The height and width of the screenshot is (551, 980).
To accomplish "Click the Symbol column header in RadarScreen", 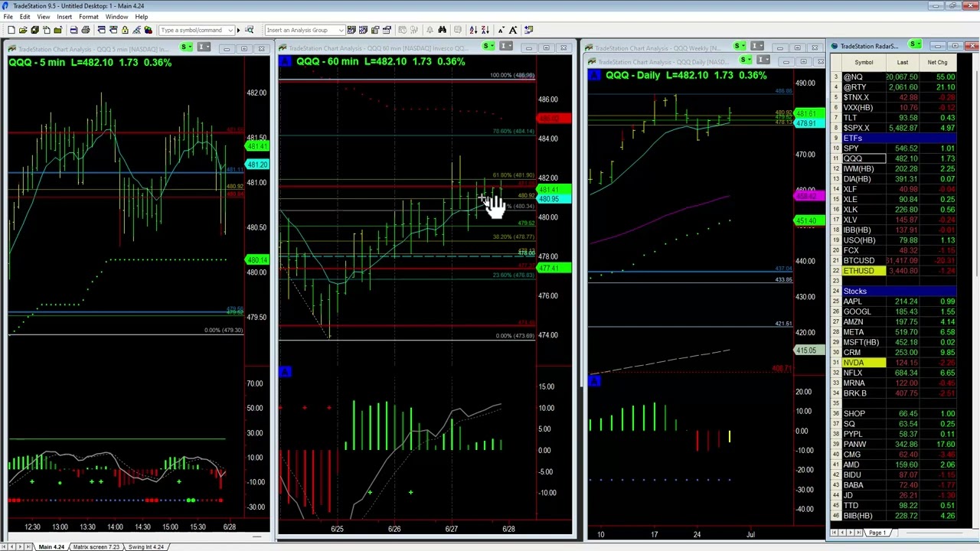I will (864, 62).
